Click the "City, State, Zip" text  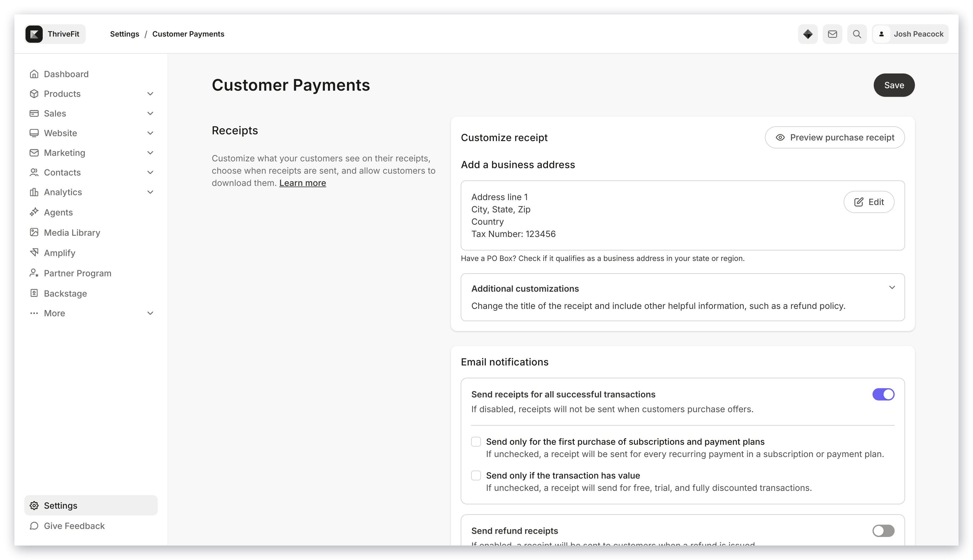tap(501, 209)
